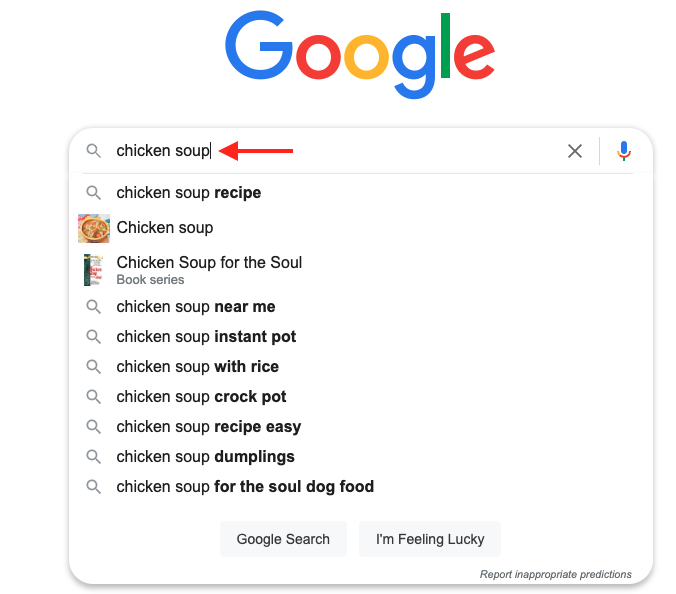Click search icon beside 'dumplings' suggestion
This screenshot has width=676, height=594.
(x=93, y=457)
